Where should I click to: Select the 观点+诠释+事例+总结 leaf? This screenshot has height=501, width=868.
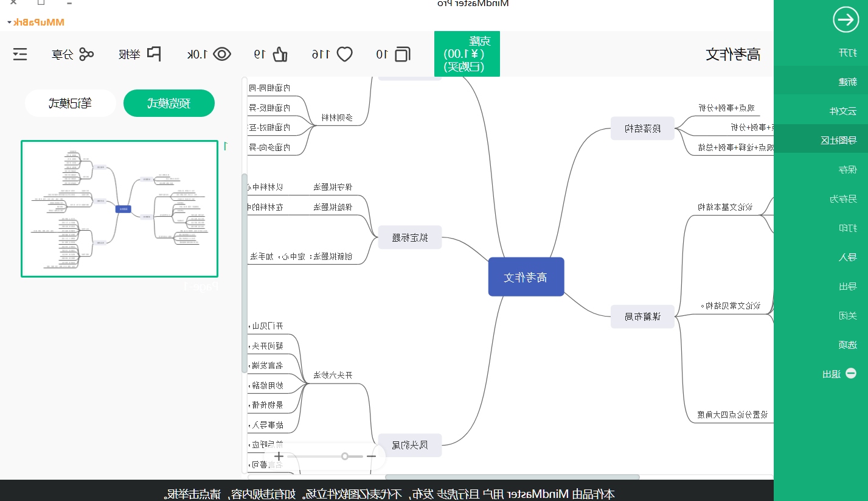pos(735,147)
